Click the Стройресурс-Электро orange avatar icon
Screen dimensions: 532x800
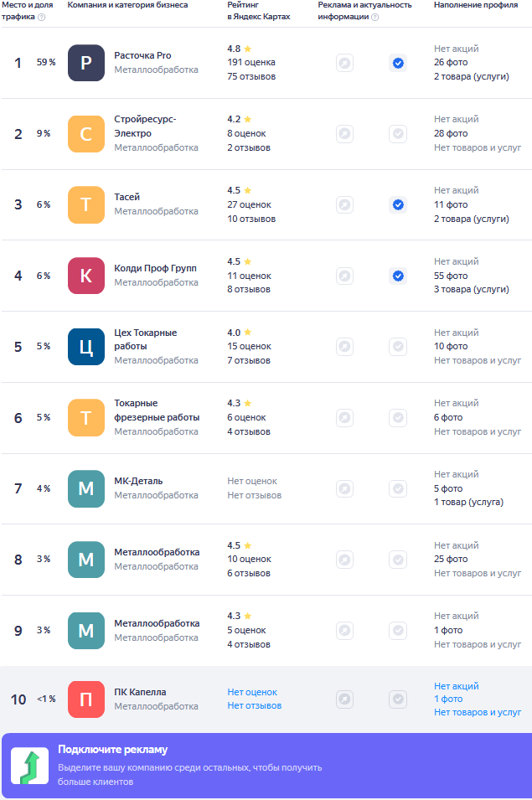[x=86, y=134]
